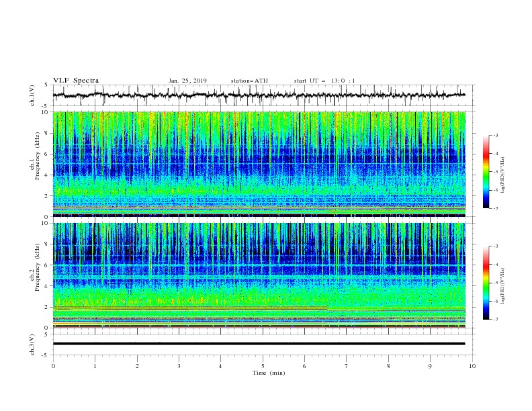Click the ch.1 spectrogram colorbar
The image size is (532, 411).
[486, 172]
